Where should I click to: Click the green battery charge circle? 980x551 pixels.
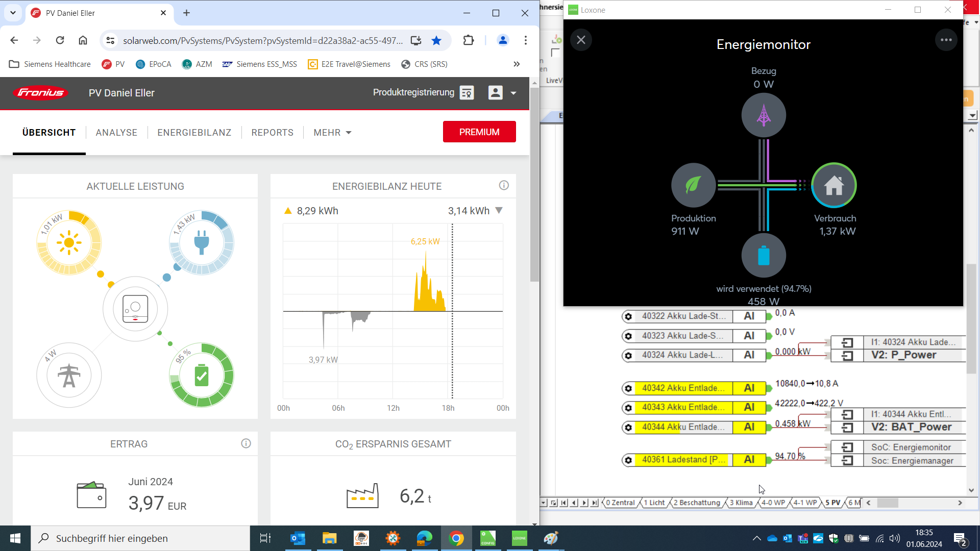202,375
